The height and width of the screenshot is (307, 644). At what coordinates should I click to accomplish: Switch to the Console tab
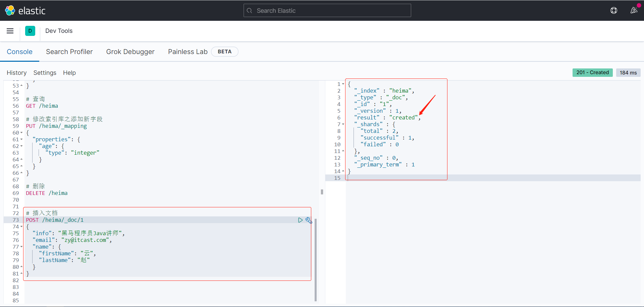(x=20, y=52)
